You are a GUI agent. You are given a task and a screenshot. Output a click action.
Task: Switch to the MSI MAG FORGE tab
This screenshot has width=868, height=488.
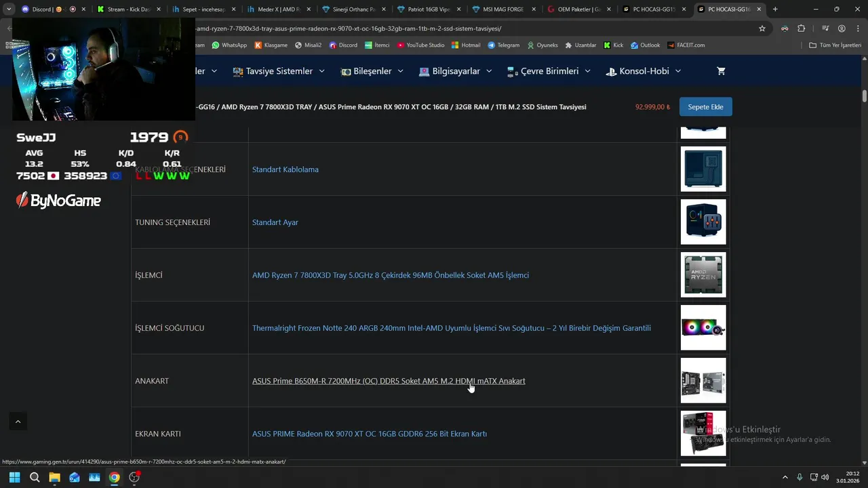click(502, 9)
